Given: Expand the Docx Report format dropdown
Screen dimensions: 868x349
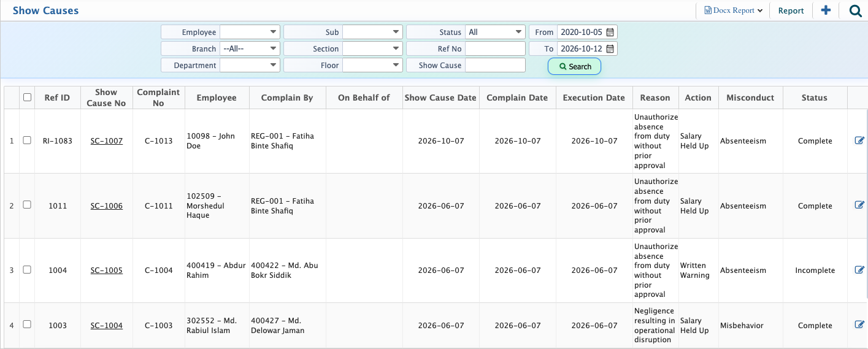Looking at the screenshot, I should point(733,10).
